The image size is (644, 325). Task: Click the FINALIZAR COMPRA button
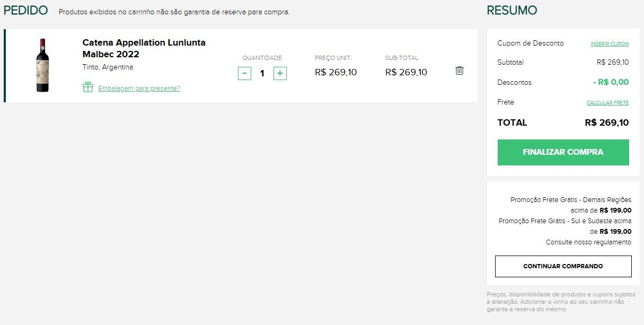[563, 152]
